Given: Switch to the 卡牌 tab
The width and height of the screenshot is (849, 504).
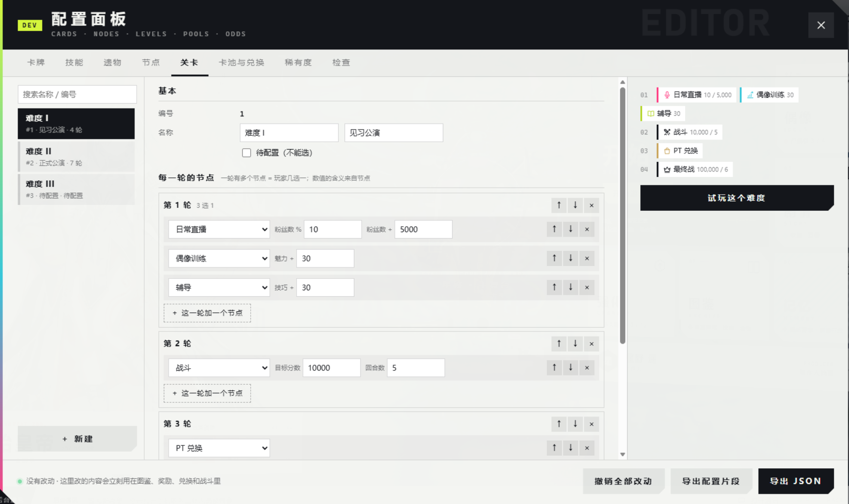Looking at the screenshot, I should 36,63.
